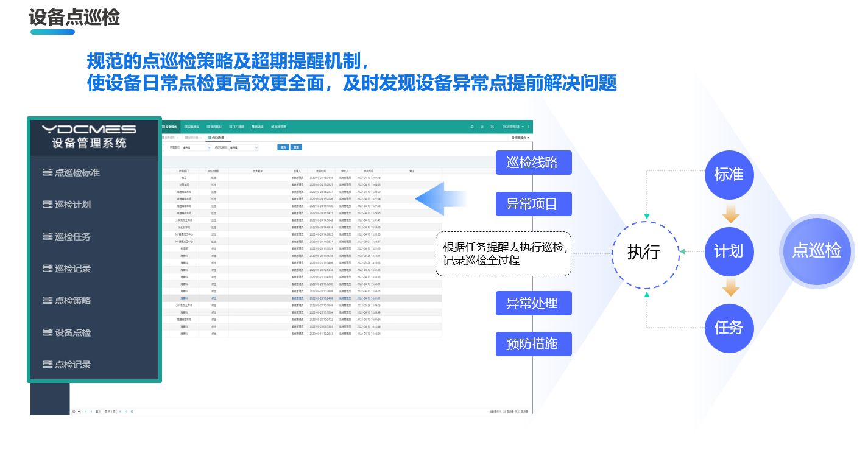Switch to the 备件耗材 top tab
This screenshot has width=868, height=453.
pos(214,127)
